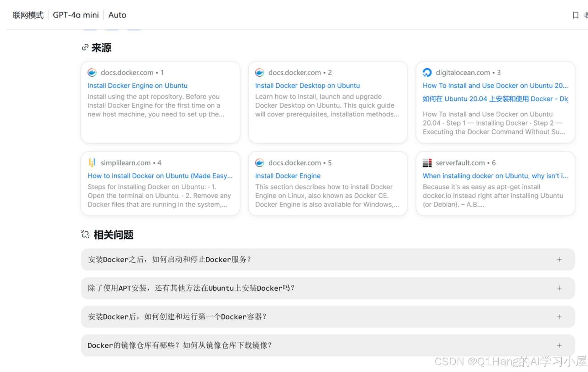Click Docker favicon on source card 2
Image resolution: width=588 pixels, height=372 pixels.
[x=260, y=72]
